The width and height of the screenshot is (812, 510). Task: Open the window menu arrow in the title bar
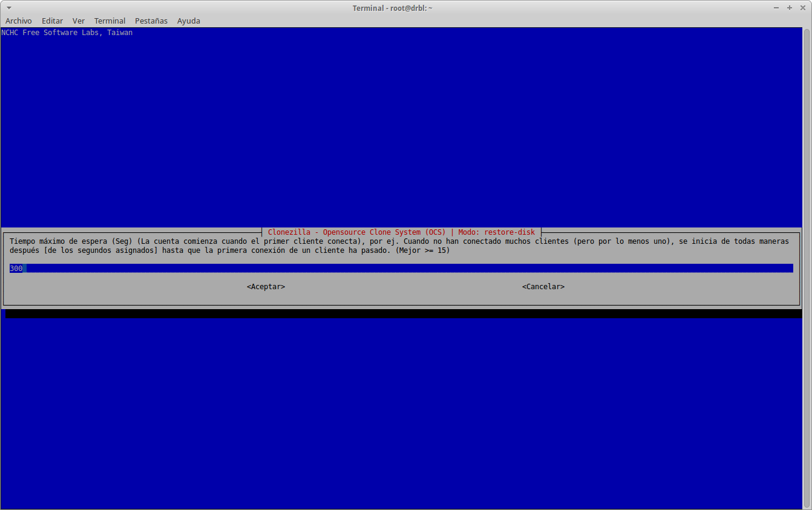pos(8,7)
